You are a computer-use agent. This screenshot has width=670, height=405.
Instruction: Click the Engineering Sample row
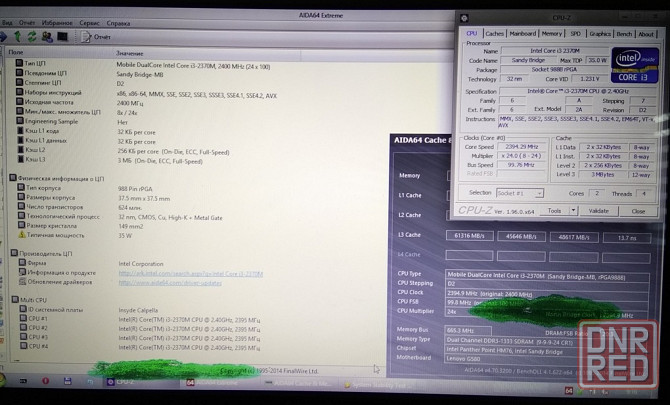pyautogui.click(x=73, y=122)
